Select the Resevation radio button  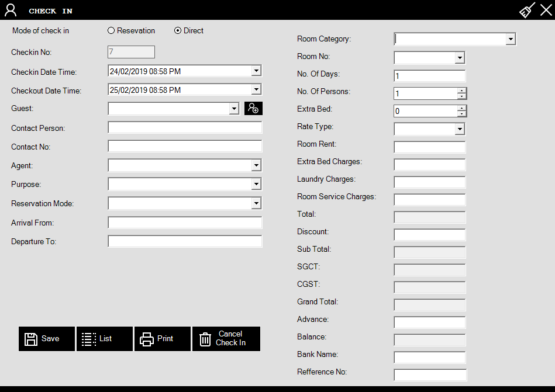click(111, 31)
